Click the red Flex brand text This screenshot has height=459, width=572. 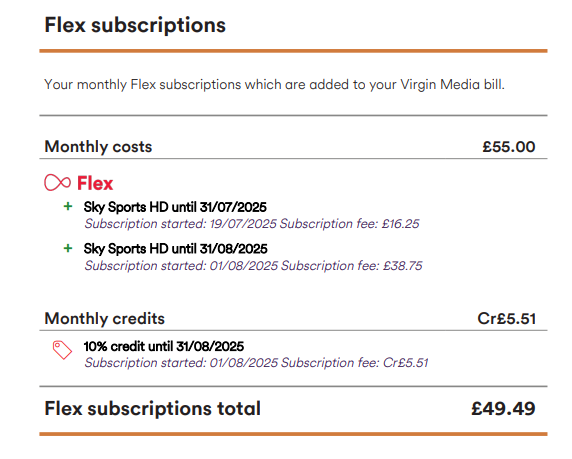95,183
